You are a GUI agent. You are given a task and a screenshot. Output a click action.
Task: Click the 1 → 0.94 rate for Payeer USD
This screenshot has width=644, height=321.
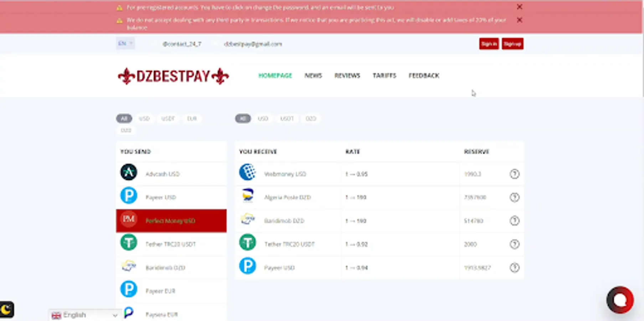(x=356, y=267)
